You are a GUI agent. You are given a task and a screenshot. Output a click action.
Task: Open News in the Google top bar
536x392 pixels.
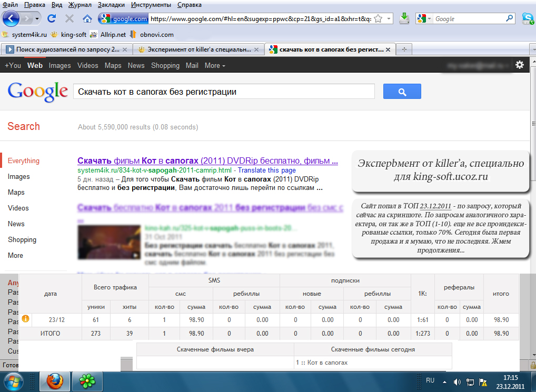point(136,65)
